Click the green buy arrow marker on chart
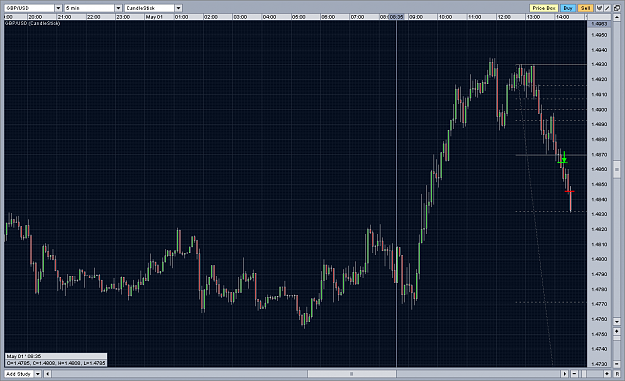Image resolution: width=625 pixels, height=381 pixels. coord(564,157)
